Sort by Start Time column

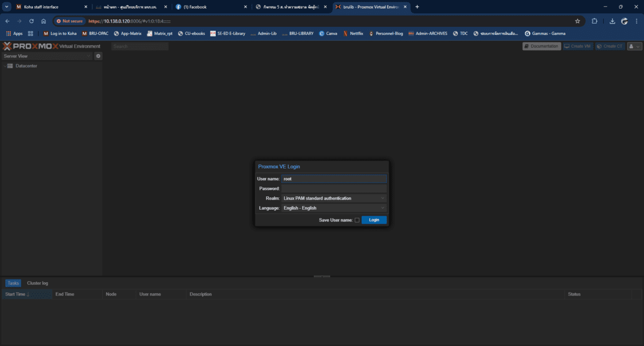tap(27, 294)
